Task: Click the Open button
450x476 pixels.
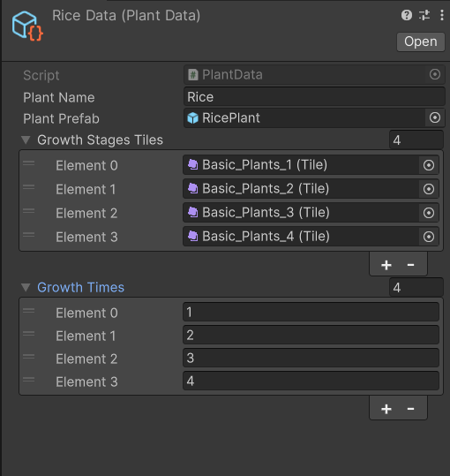Action: 421,42
